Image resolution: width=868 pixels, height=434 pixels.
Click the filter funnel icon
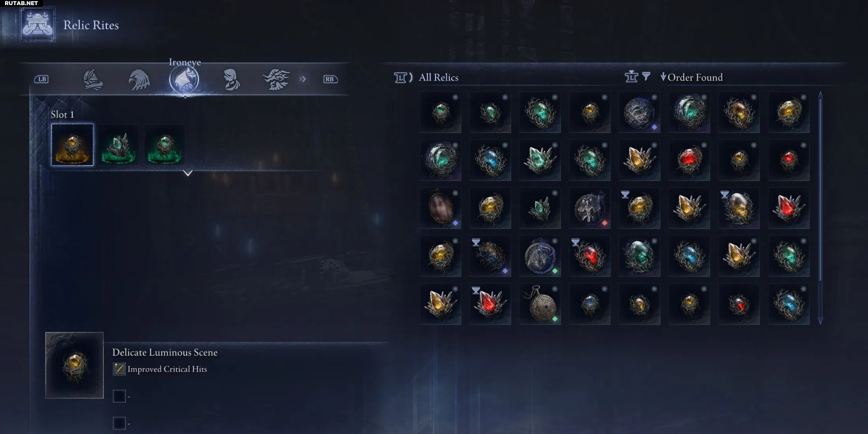646,76
